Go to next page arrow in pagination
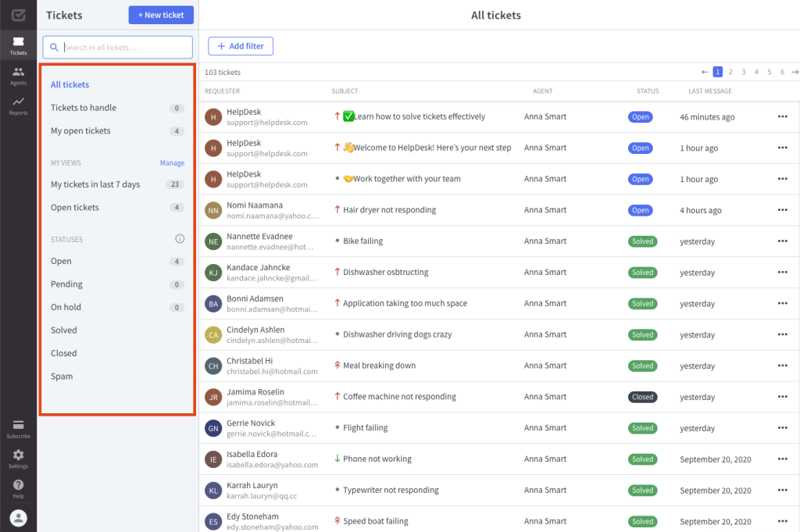 (x=795, y=72)
